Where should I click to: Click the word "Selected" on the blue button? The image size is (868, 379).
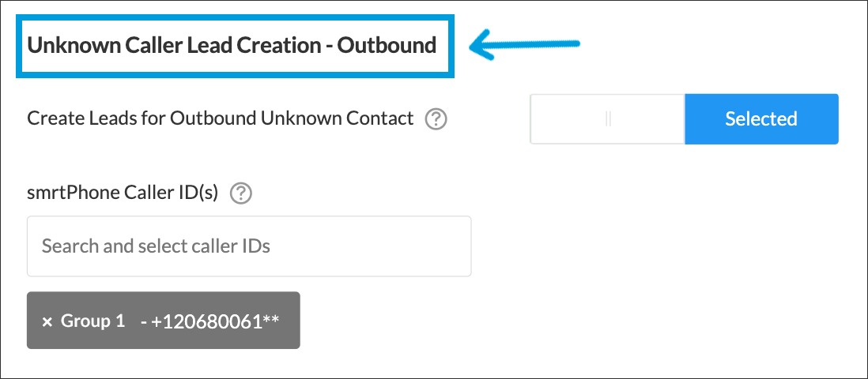point(760,119)
